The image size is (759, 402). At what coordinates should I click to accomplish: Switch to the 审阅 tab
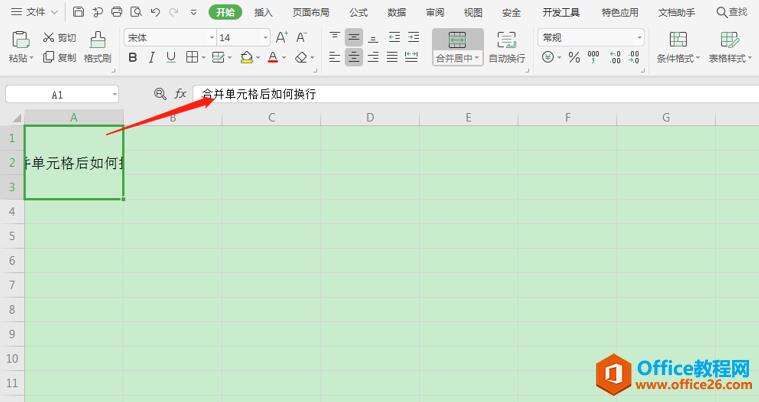(x=435, y=12)
